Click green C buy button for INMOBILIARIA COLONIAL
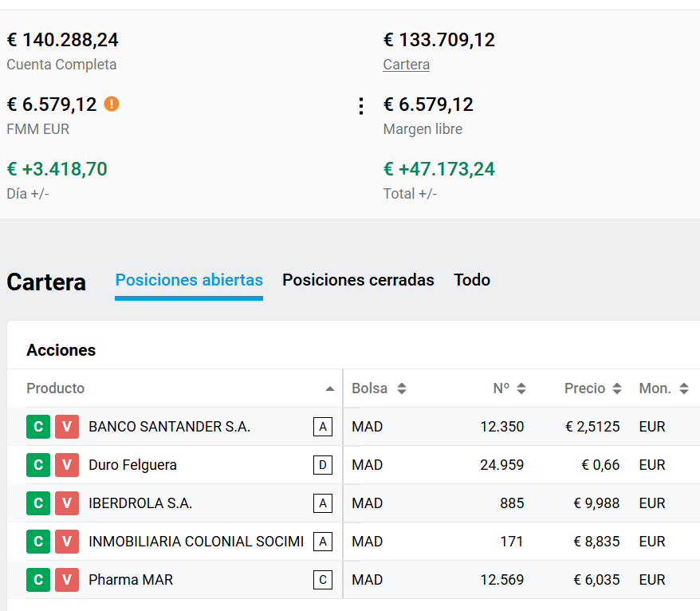 (38, 542)
